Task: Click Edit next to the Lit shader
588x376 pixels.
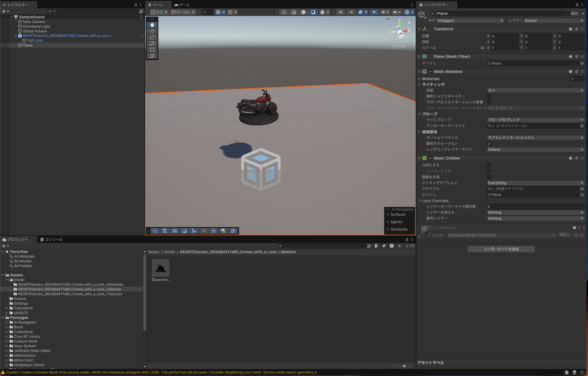Action: tap(564, 235)
